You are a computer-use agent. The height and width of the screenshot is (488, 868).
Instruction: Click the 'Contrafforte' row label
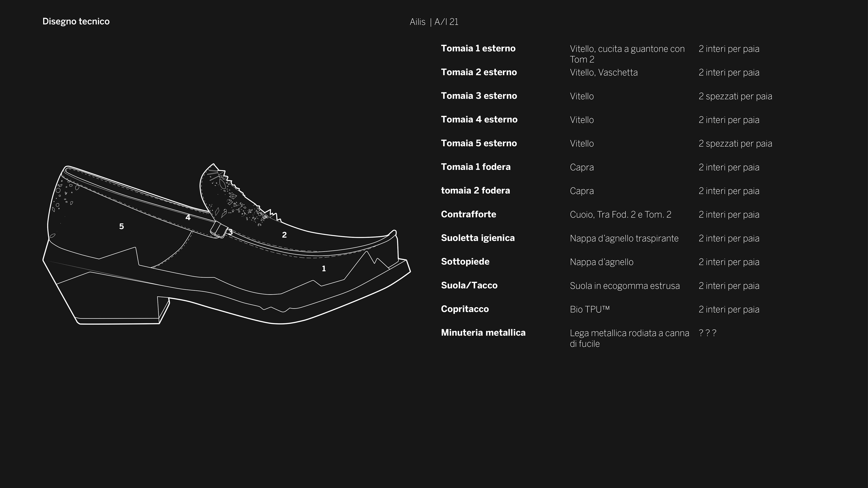(x=468, y=214)
